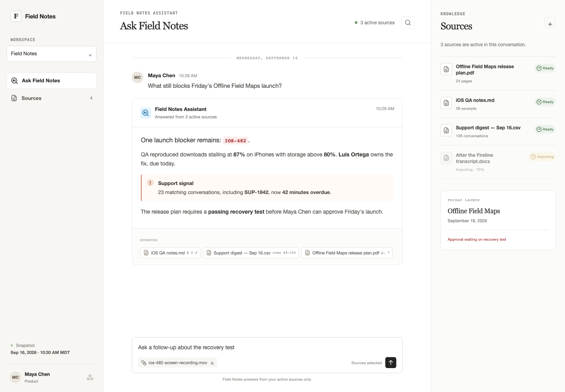Screen dimensions: 565x392
Task: Click the Ready badge for release plan.pdf
Action: (545, 68)
